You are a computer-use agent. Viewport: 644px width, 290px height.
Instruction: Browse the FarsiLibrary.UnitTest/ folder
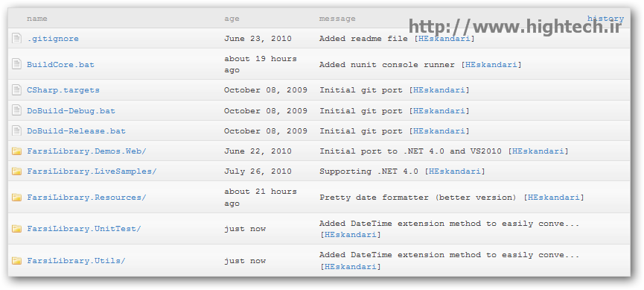tap(84, 229)
